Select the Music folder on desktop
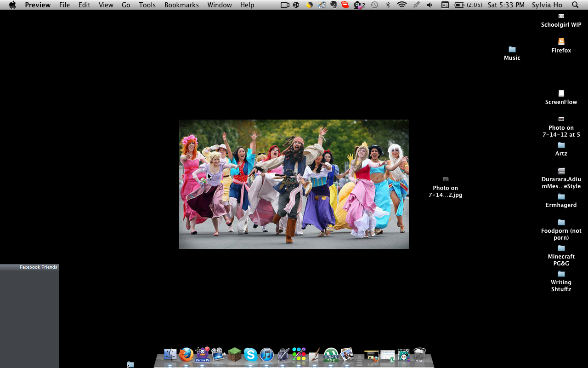 click(512, 53)
